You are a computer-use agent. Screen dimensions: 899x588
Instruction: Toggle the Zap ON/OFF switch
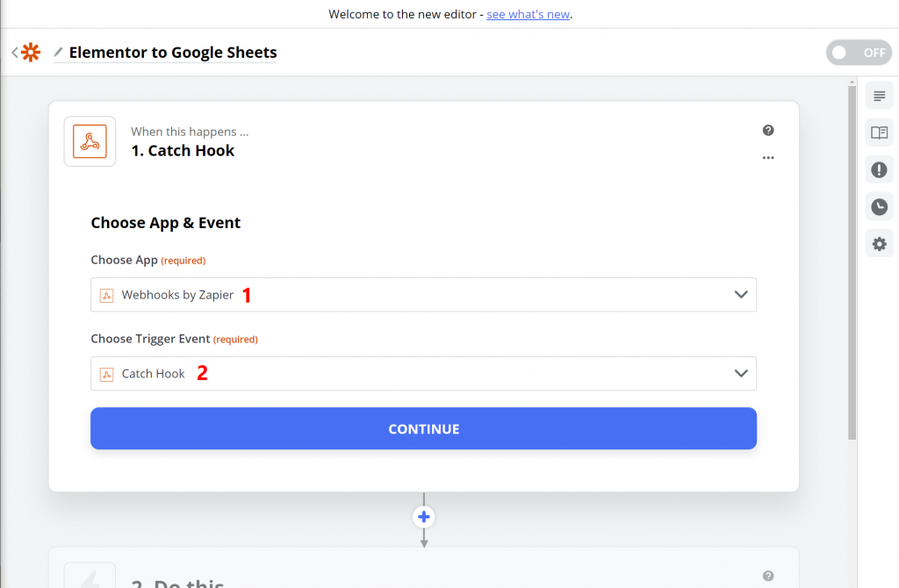[x=858, y=53]
